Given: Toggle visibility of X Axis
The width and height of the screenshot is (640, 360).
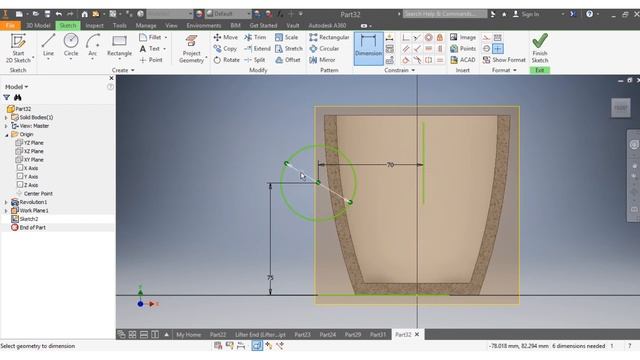Looking at the screenshot, I should [20, 168].
